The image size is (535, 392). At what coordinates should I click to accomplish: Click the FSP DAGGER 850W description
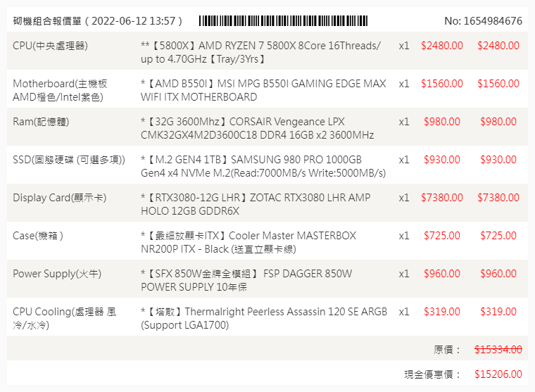[x=246, y=280]
